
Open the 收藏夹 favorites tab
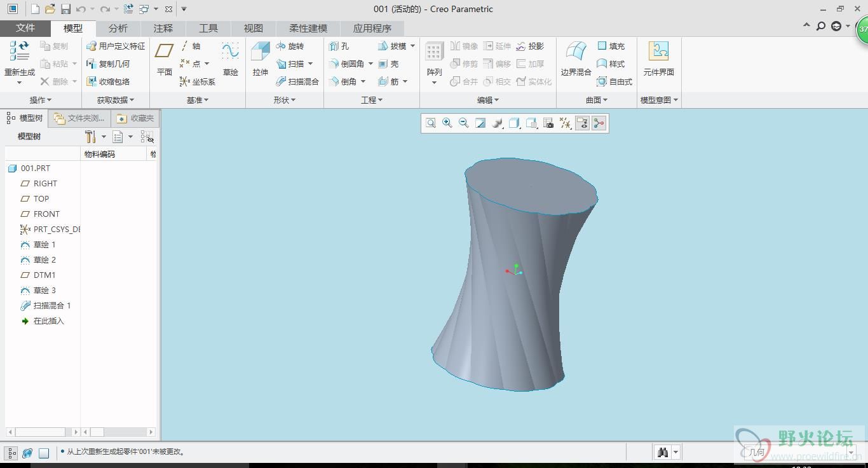(x=135, y=118)
